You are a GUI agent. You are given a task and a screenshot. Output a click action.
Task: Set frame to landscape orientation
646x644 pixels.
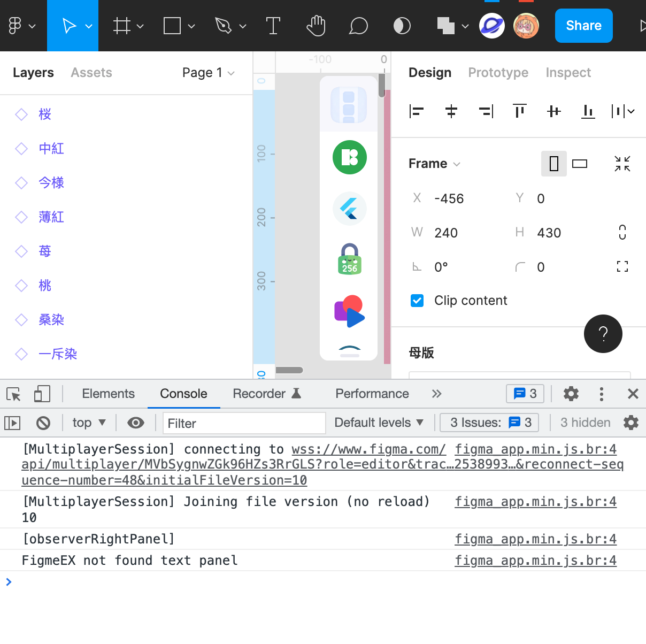580,164
